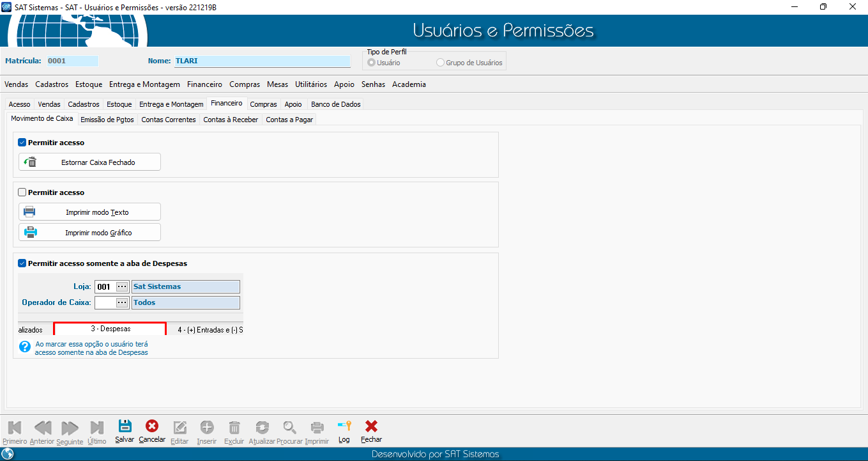This screenshot has width=868, height=461.
Task: Click the Procurar magnifier icon
Action: click(x=290, y=428)
